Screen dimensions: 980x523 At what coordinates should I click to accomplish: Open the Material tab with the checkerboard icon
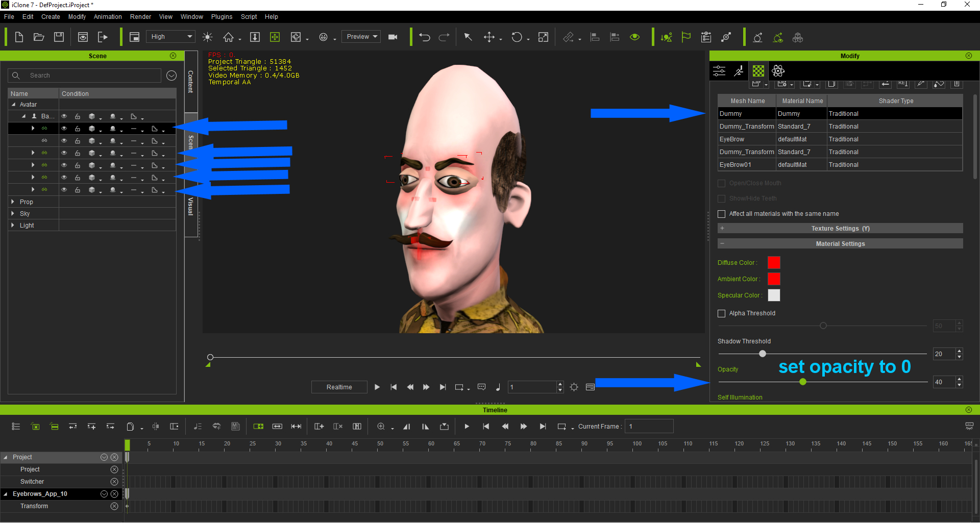(x=758, y=71)
